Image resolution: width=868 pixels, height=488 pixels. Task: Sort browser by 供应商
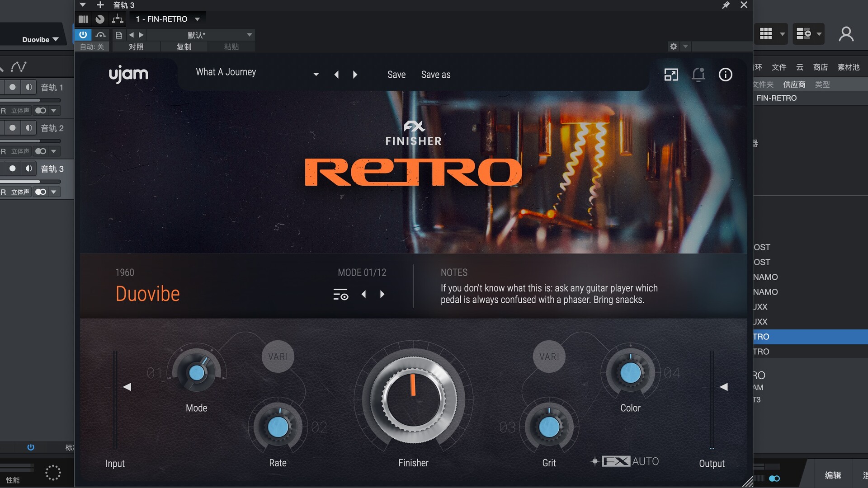tap(794, 84)
